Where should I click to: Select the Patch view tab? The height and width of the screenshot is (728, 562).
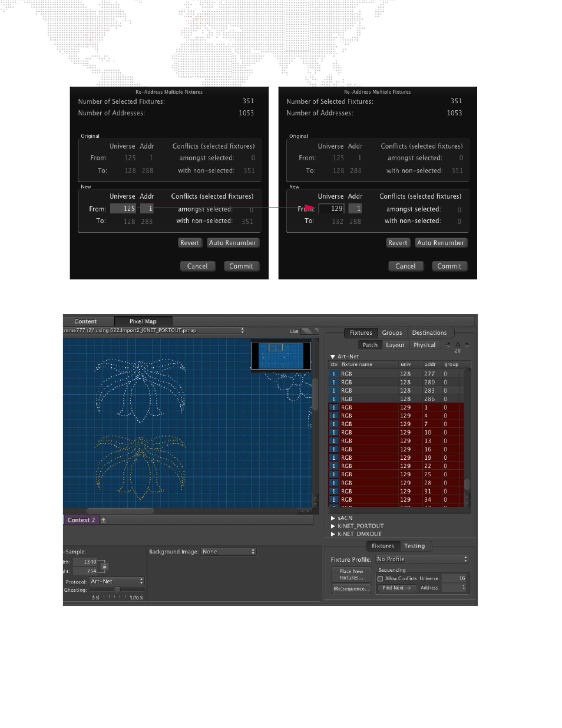tap(370, 345)
